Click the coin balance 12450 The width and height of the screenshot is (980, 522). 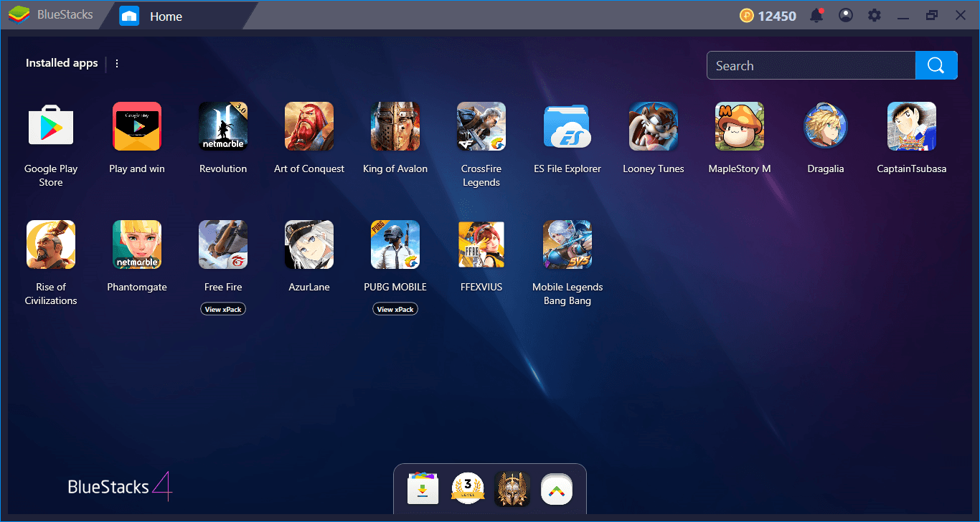click(768, 16)
